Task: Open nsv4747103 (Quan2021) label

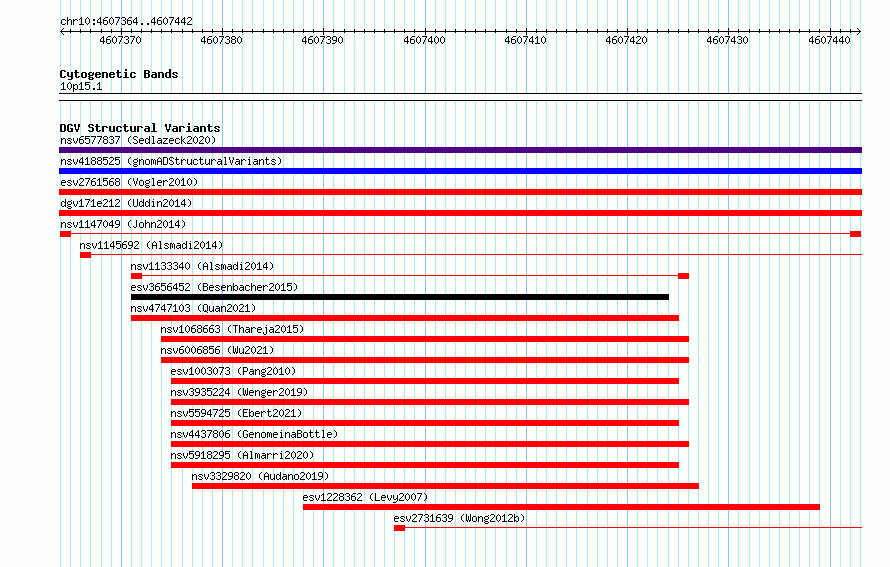Action: click(193, 308)
